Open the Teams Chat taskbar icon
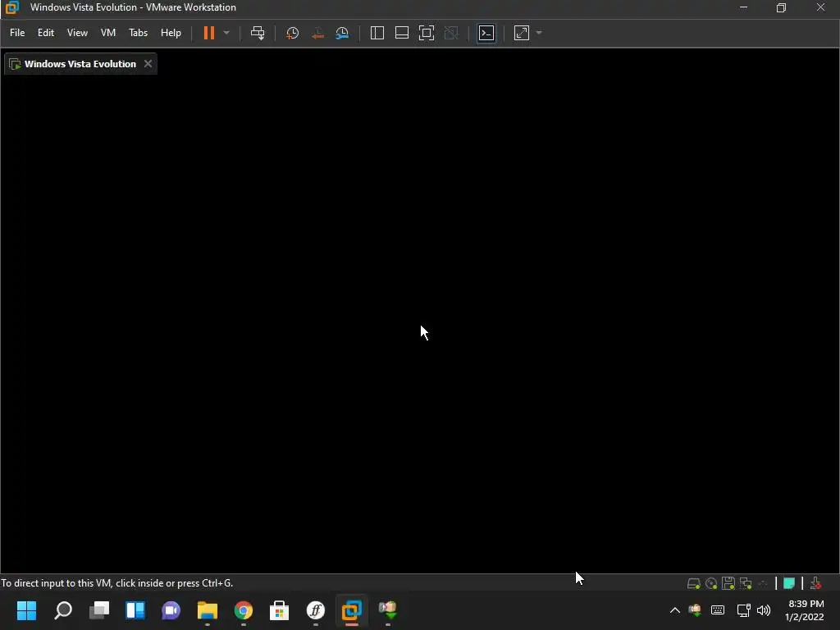This screenshot has height=630, width=840. [171, 610]
